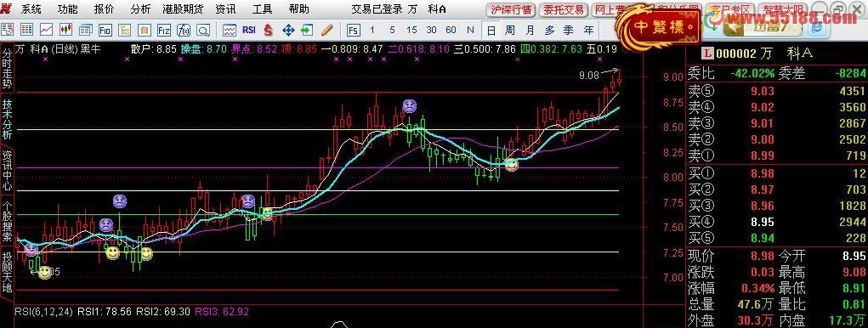The height and width of the screenshot is (328, 868).
Task: Select the 月 monthly period
Action: (x=530, y=30)
